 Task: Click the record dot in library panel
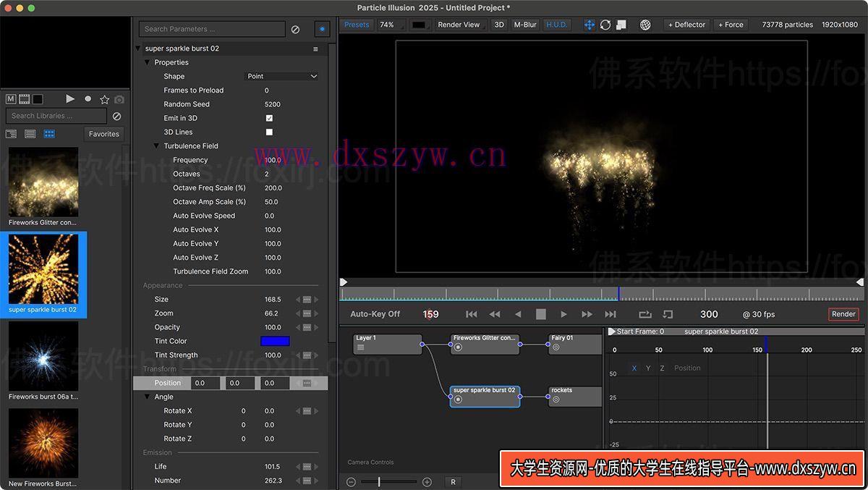88,99
